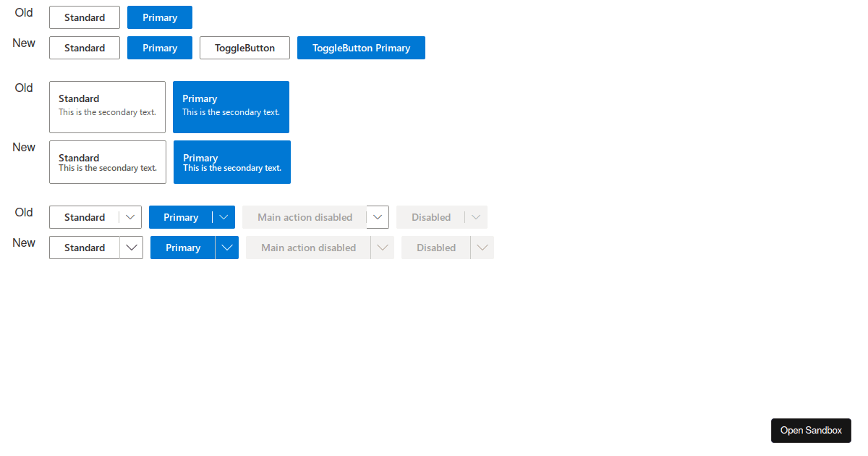Viewport: 868px width, 456px height.
Task: Toggle the ToggleButton Primary button
Action: pos(361,48)
